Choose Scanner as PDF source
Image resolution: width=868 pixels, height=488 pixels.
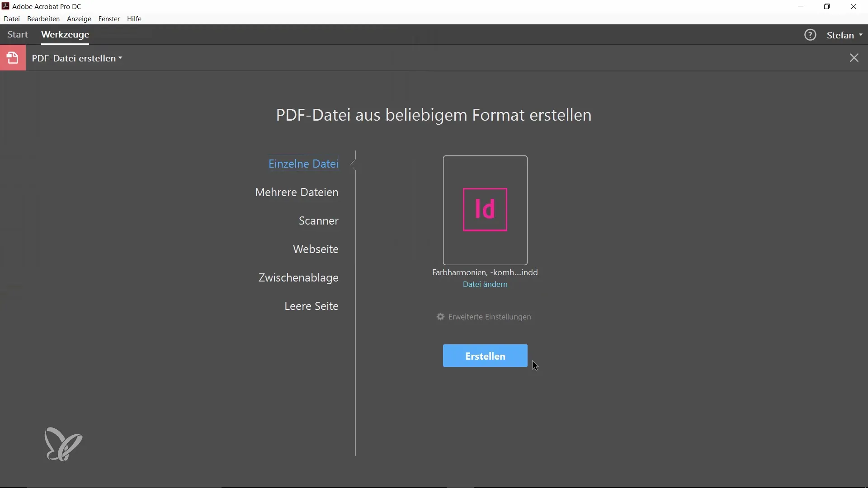click(318, 221)
